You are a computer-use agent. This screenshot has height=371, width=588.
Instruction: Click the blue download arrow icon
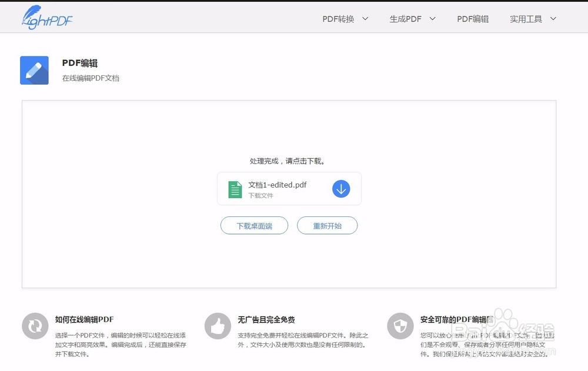[341, 188]
